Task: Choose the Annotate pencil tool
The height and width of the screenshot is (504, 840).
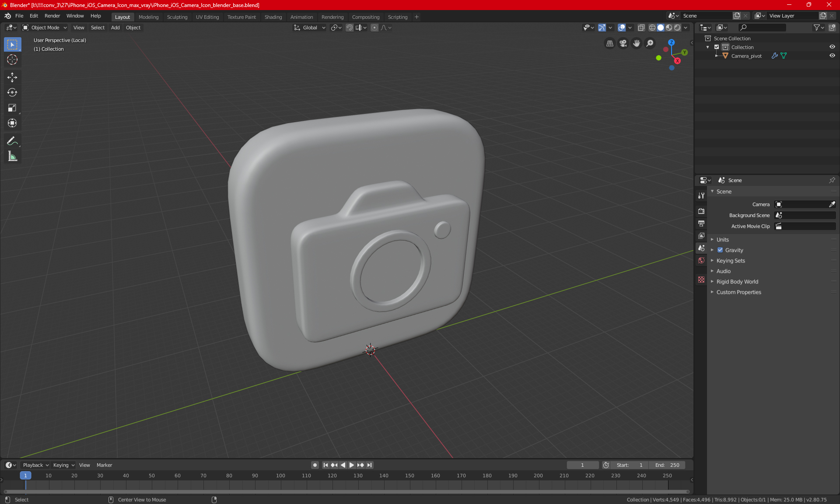Action: [x=12, y=141]
